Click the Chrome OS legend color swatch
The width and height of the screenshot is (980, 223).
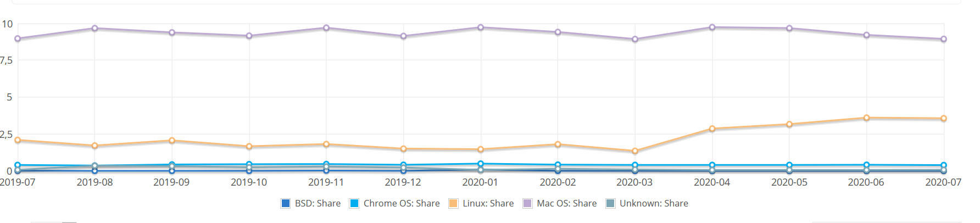point(354,203)
